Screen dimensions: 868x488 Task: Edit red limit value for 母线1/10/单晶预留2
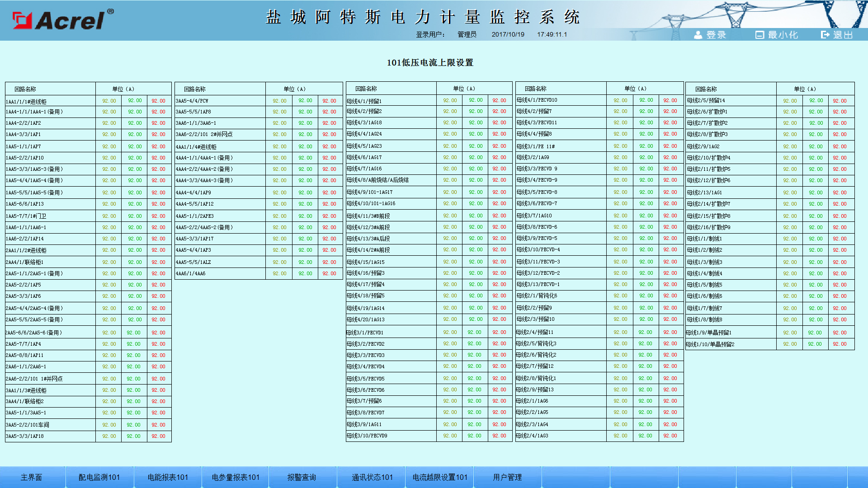click(840, 344)
